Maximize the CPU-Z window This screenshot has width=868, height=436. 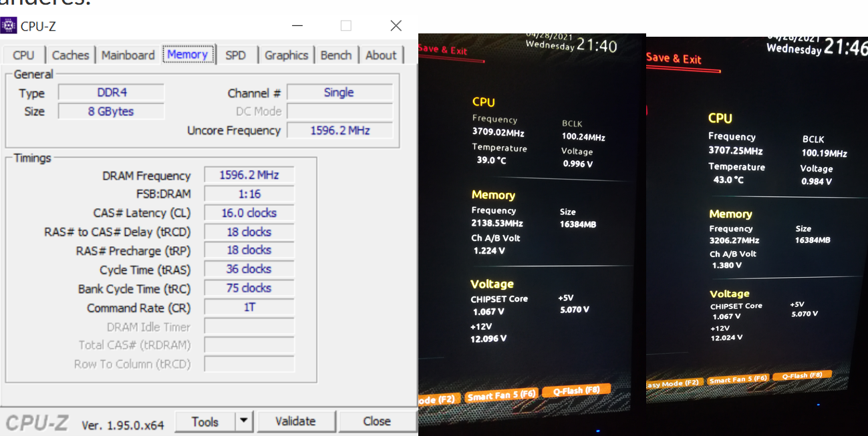tap(345, 25)
